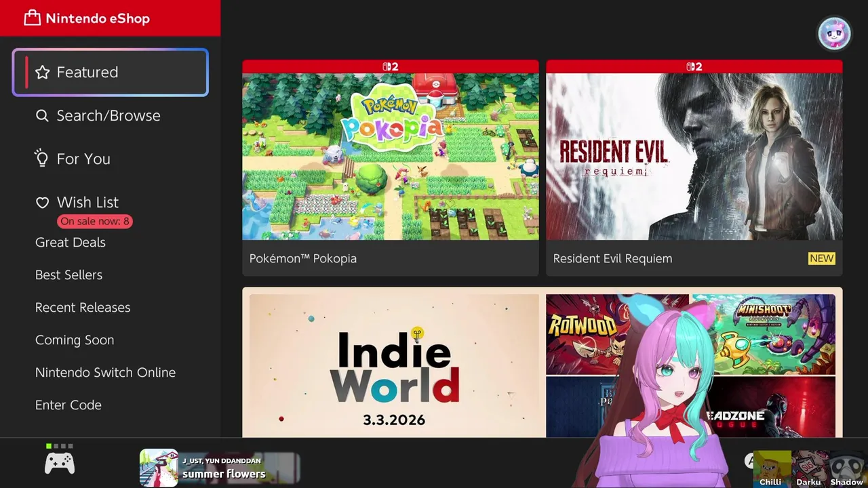Click the Wish List heart icon
This screenshot has height=488, width=868.
(x=42, y=203)
